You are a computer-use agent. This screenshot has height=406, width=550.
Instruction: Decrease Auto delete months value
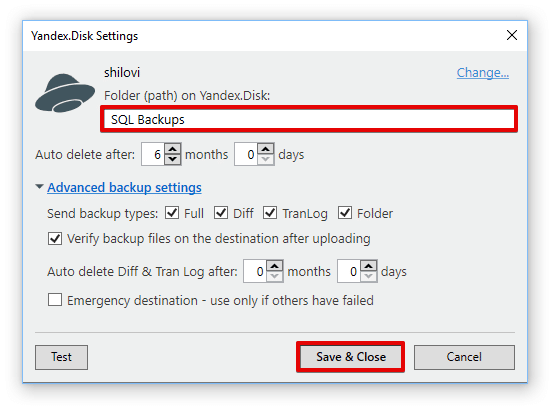click(x=172, y=159)
